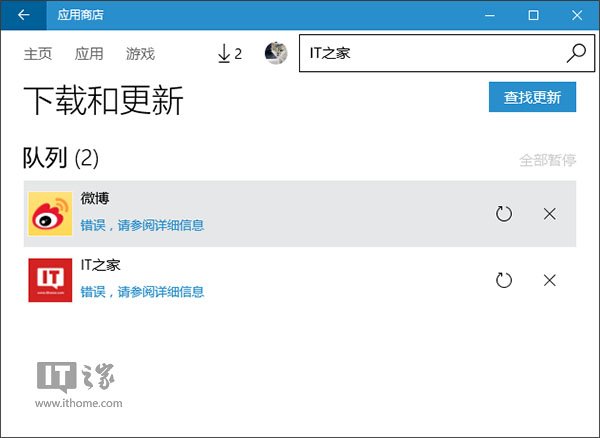Close the 应用商店 window
This screenshot has height=438, width=600.
point(577,15)
